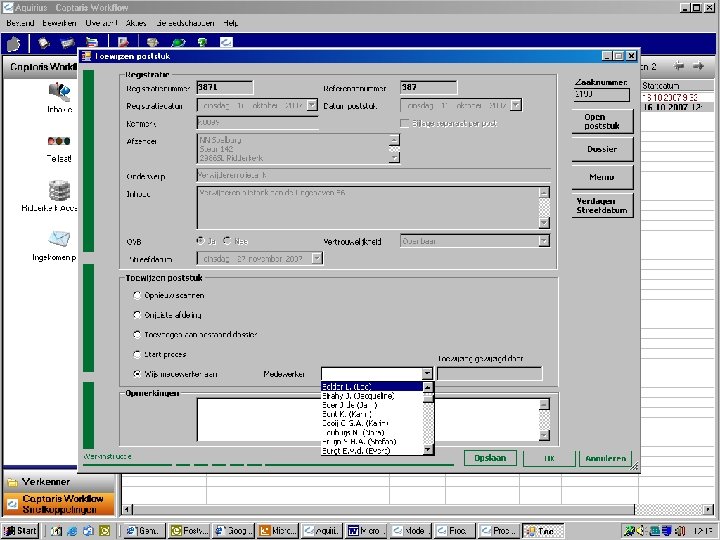Click the back arrow in main window header
The width and height of the screenshot is (720, 540).
coord(679,66)
